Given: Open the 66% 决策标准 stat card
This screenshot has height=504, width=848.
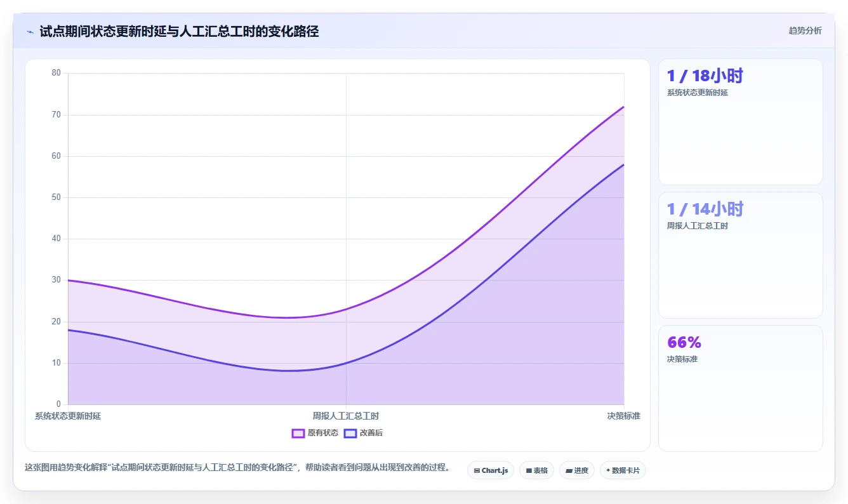Looking at the screenshot, I should [740, 388].
